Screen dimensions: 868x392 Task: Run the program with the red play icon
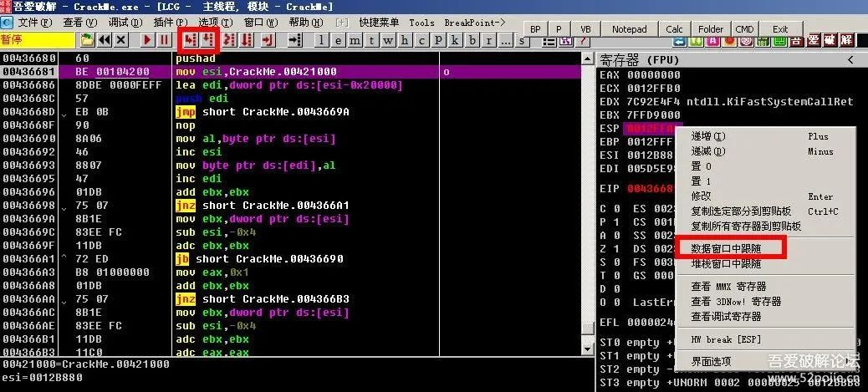[x=147, y=40]
